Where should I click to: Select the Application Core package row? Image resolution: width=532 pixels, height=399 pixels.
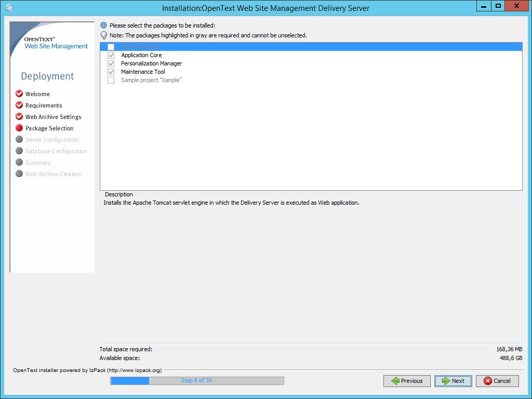[311, 55]
